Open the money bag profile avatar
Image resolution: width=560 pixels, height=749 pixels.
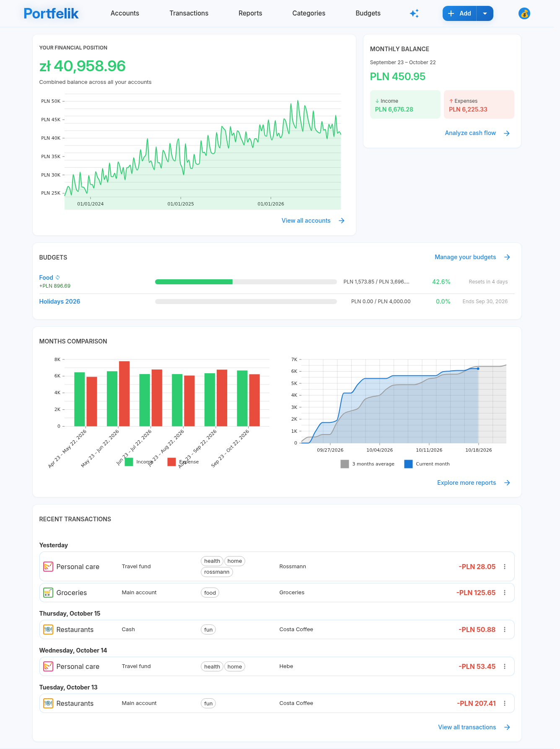(x=524, y=13)
